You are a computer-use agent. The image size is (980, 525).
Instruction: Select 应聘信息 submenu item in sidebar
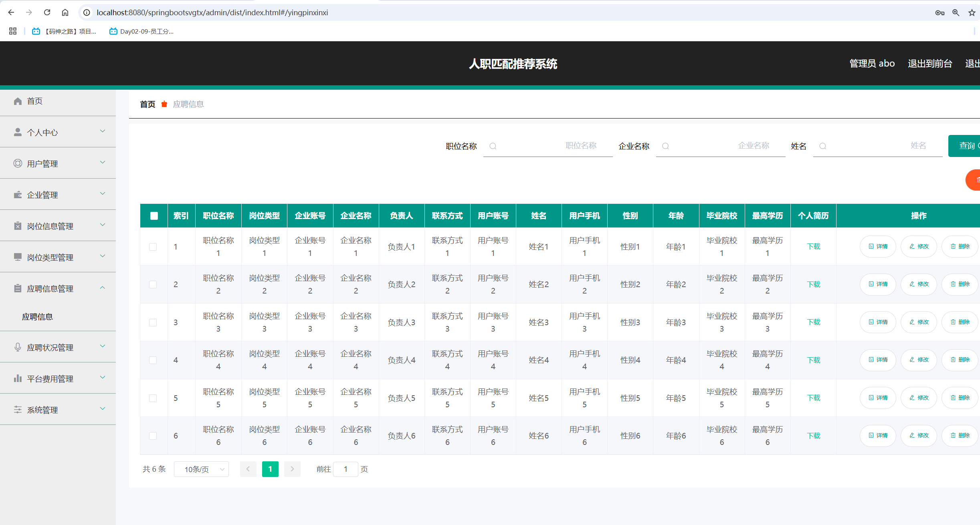(37, 317)
